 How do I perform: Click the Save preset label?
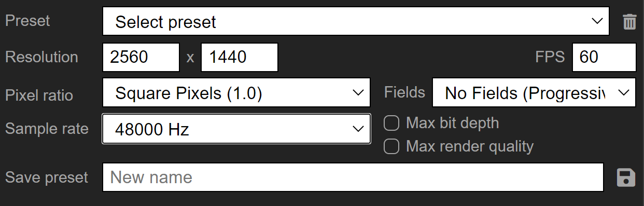pos(47,177)
